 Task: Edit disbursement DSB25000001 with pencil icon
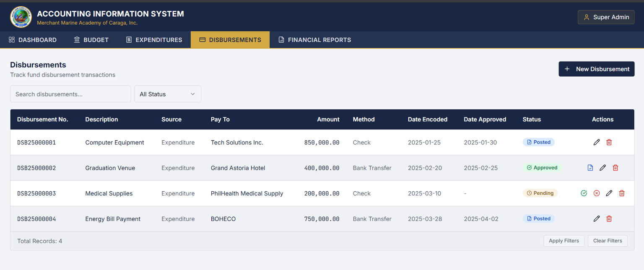pyautogui.click(x=597, y=142)
